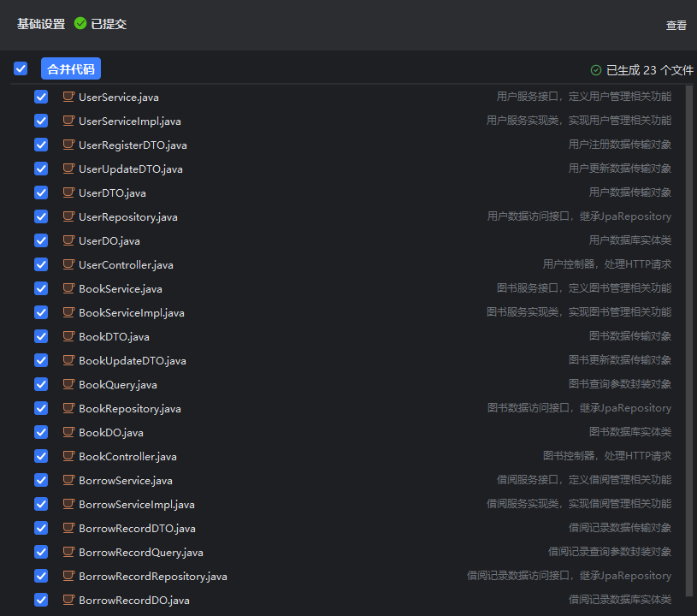The image size is (697, 616).
Task: Uncheck the BookController.java checkbox
Action: point(41,456)
